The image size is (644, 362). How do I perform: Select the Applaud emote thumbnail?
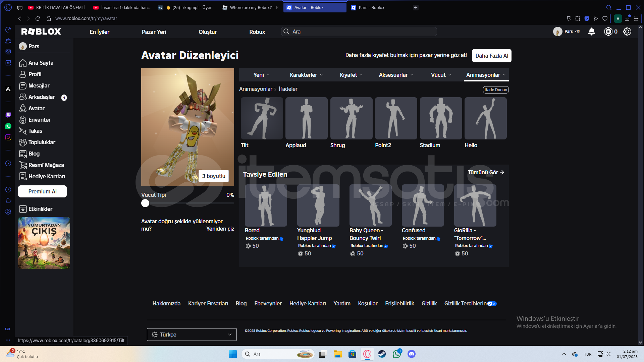point(307,118)
